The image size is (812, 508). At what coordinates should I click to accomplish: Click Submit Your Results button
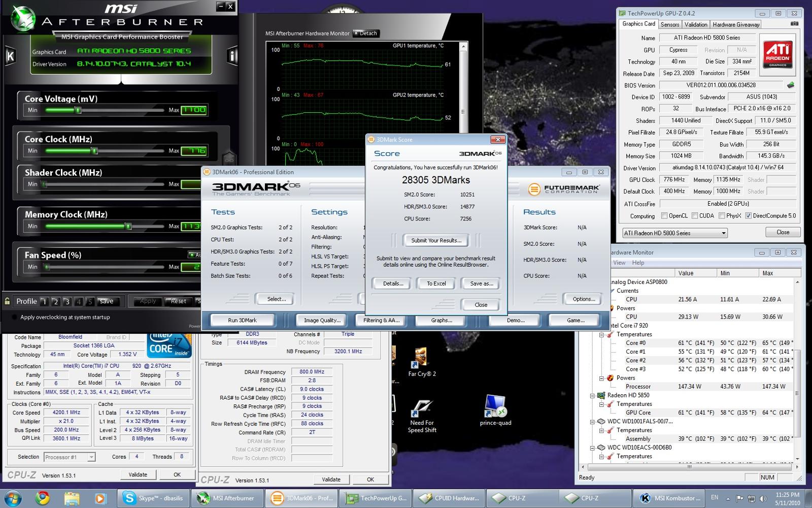coord(436,240)
